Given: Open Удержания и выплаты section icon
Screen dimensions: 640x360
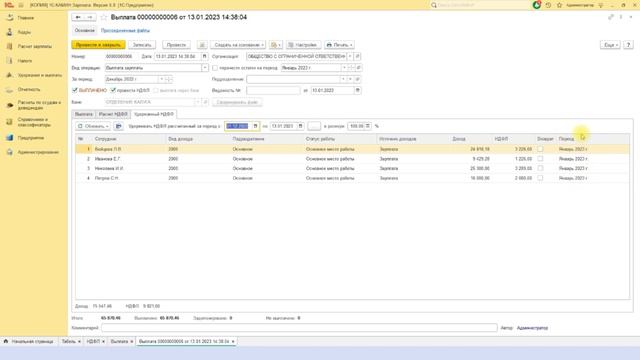Looking at the screenshot, I should pos(10,75).
